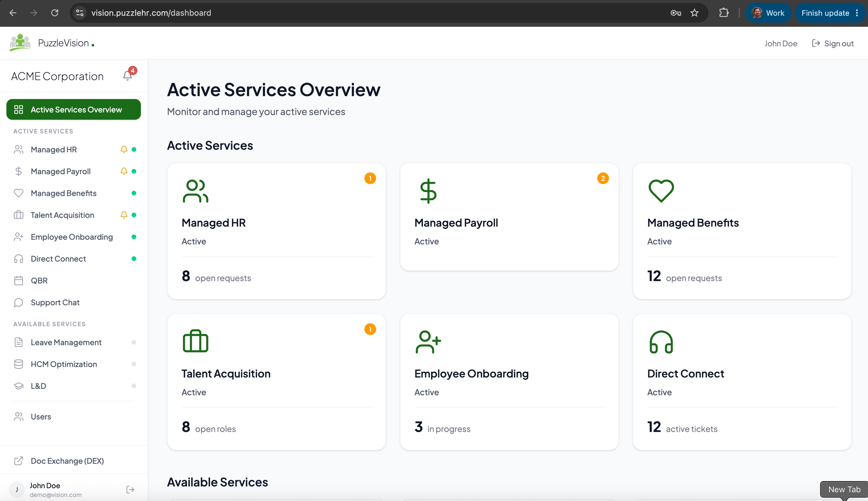This screenshot has width=868, height=501.
Task: Go to QBR in the sidebar
Action: [x=74, y=281]
